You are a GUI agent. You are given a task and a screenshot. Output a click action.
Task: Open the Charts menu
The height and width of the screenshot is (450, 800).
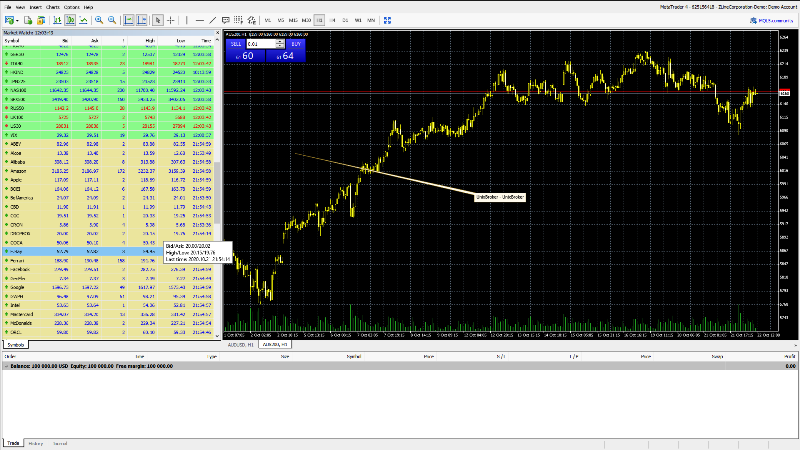click(x=53, y=7)
